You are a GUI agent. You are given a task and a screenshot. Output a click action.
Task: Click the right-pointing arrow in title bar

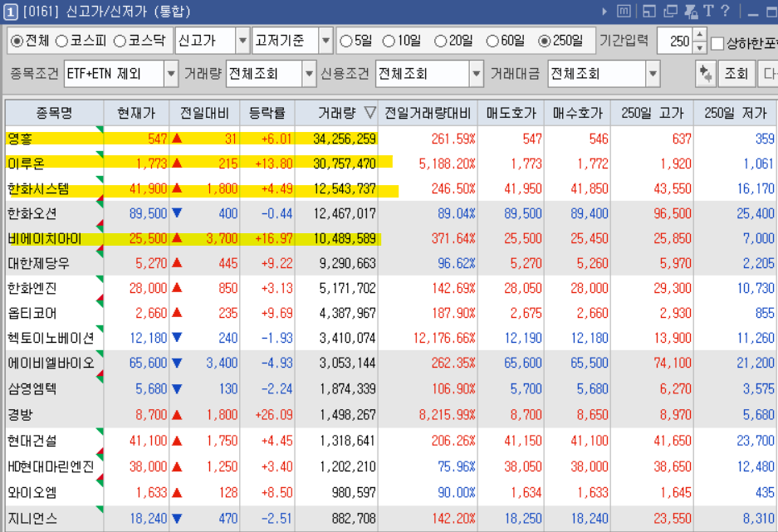coord(604,11)
